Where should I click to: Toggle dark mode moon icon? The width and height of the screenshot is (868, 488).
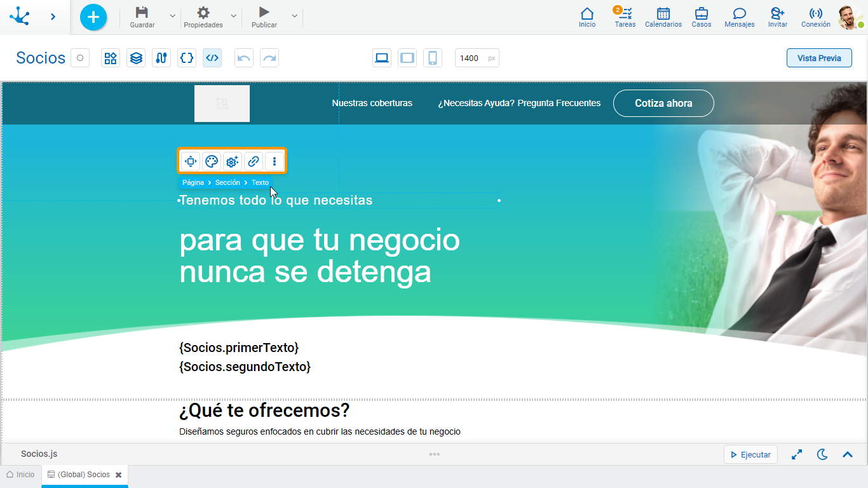coord(822,454)
